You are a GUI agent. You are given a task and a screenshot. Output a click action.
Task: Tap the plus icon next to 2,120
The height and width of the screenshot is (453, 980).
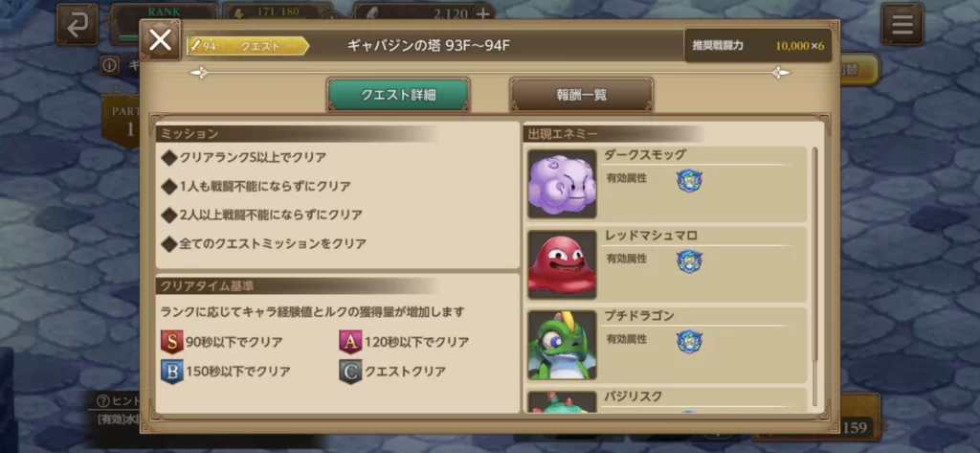(482, 13)
